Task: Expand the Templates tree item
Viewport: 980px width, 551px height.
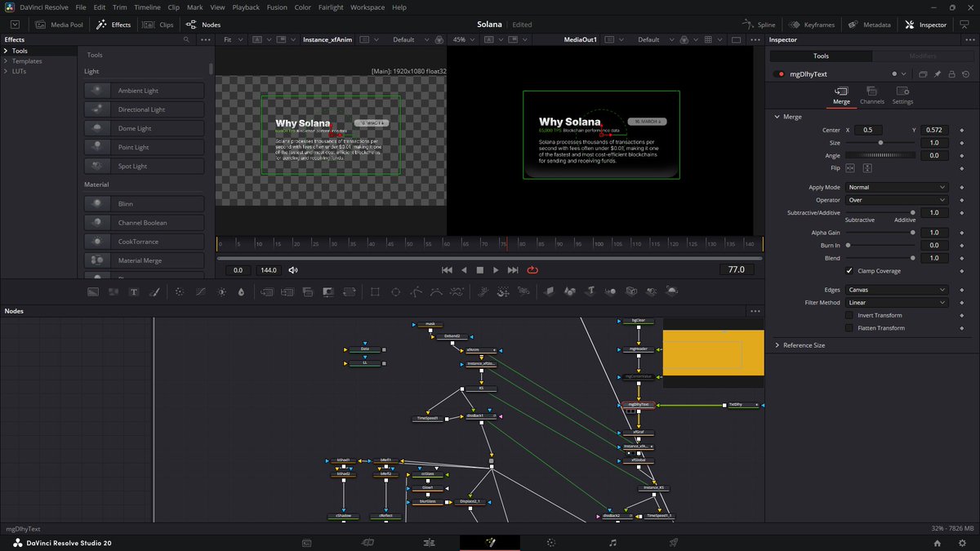Action: (x=7, y=61)
